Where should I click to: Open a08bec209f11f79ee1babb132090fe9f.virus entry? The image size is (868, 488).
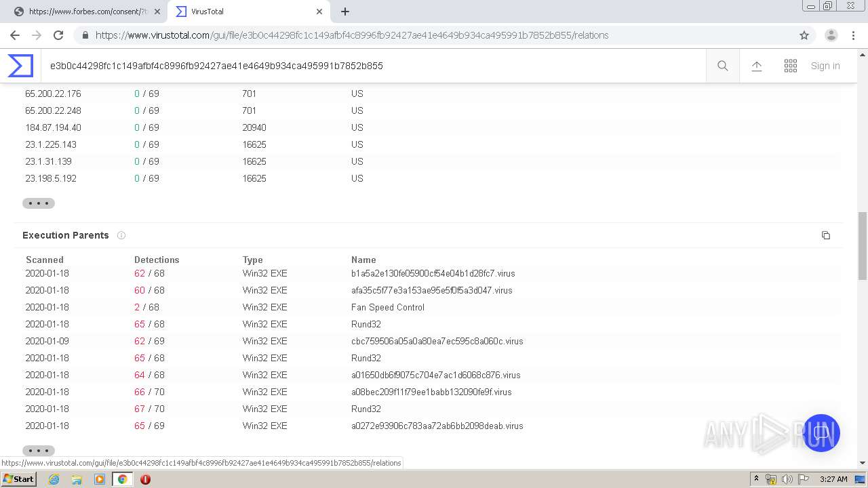tap(431, 392)
